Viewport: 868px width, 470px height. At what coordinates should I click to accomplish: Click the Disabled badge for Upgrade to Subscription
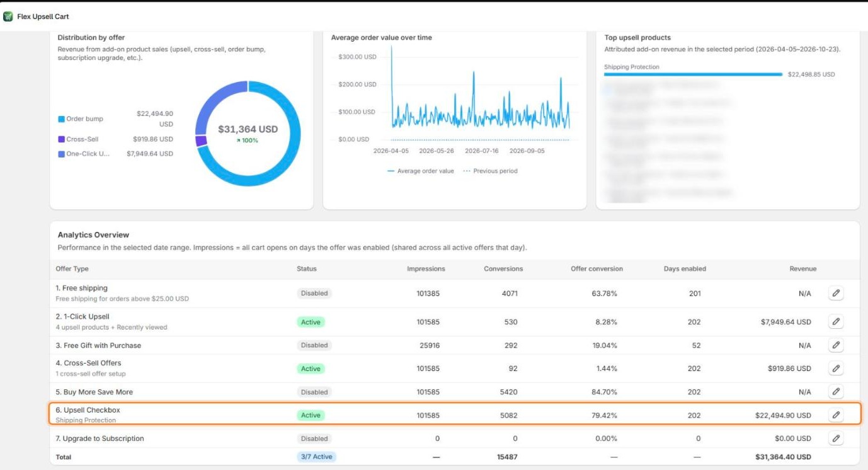(x=314, y=438)
